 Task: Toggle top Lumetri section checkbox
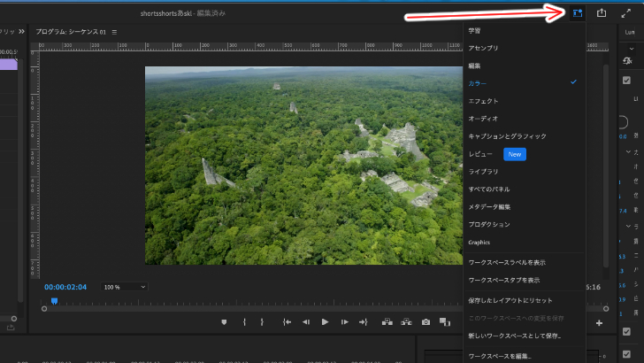pos(626,81)
